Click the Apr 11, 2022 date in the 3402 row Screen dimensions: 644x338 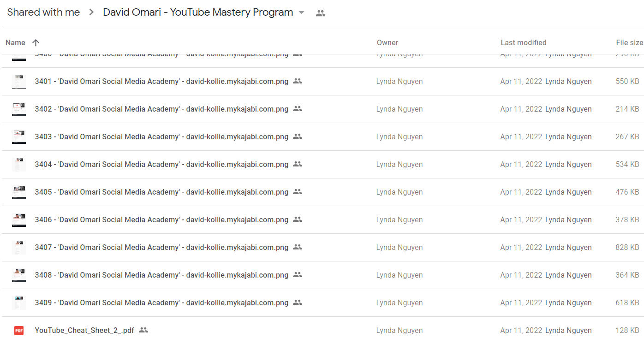[521, 109]
